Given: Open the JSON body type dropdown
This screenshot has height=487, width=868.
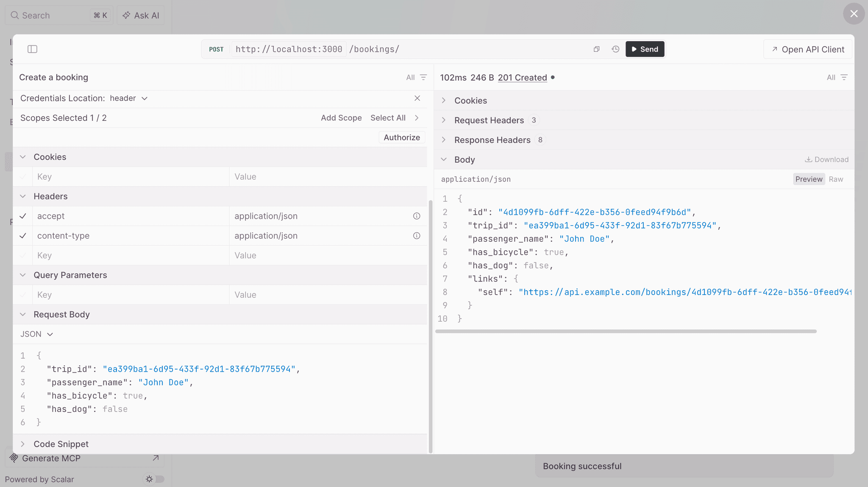Looking at the screenshot, I should point(37,334).
